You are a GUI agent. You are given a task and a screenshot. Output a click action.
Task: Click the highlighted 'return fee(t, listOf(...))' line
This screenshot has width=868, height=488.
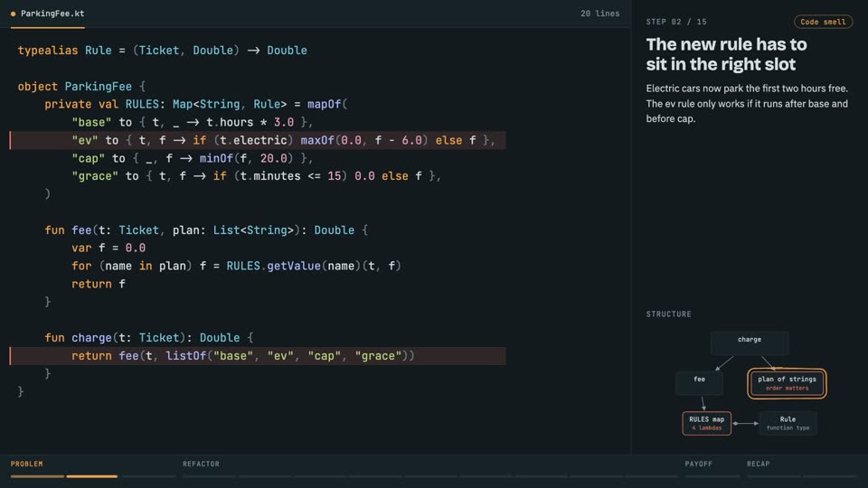(258, 356)
